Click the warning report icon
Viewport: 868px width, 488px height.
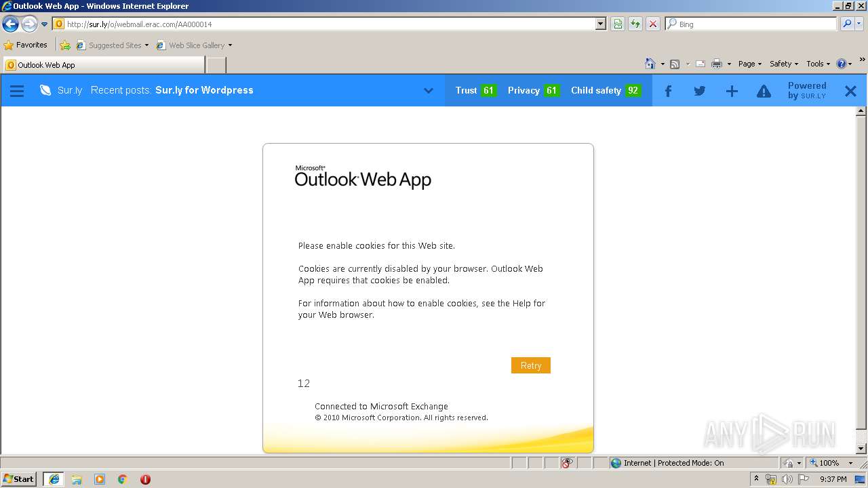(x=764, y=91)
